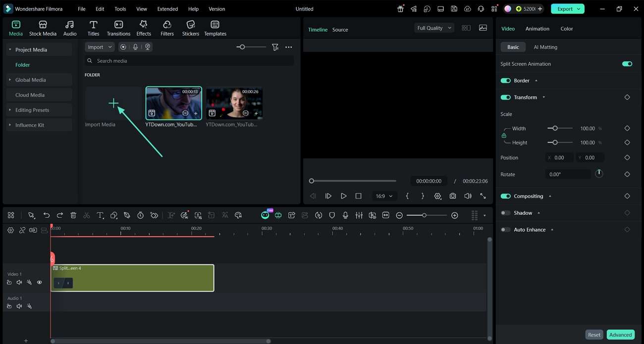
Task: Click the undo arrow in timeline toolbar
Action: pyautogui.click(x=46, y=215)
